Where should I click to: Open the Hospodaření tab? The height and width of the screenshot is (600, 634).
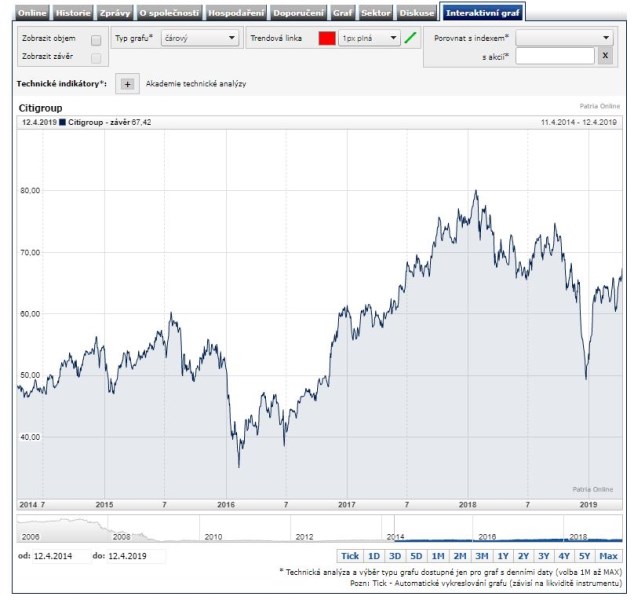click(235, 13)
